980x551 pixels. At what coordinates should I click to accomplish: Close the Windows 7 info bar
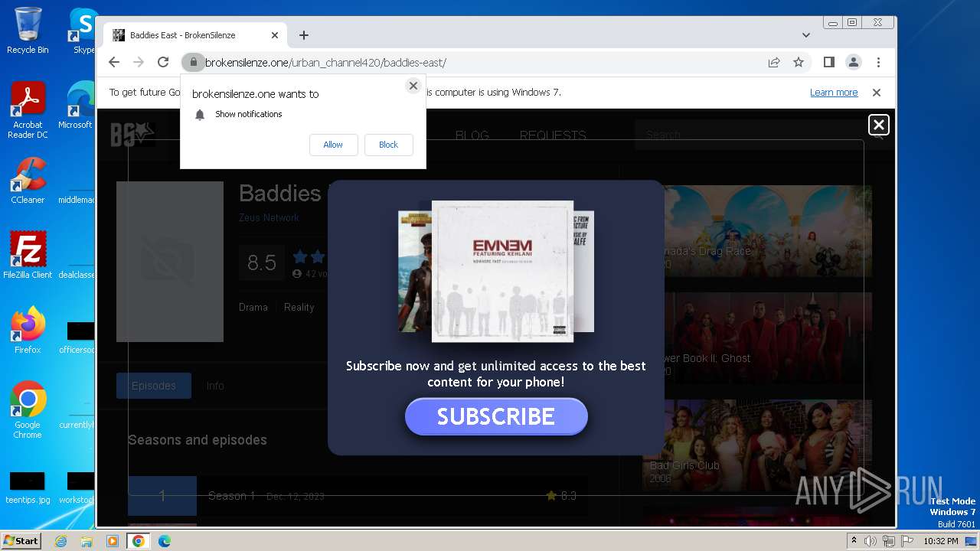coord(877,93)
